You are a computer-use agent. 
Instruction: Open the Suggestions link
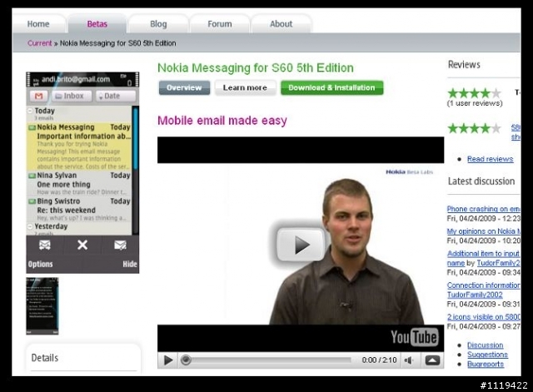(487, 355)
